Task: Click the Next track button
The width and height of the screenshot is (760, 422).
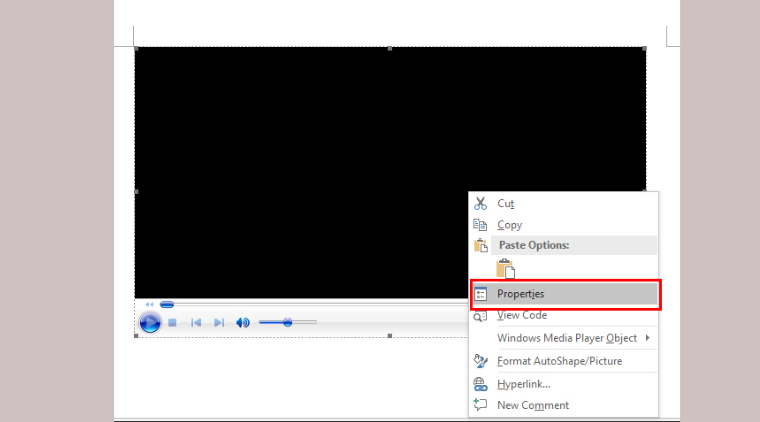Action: [219, 323]
